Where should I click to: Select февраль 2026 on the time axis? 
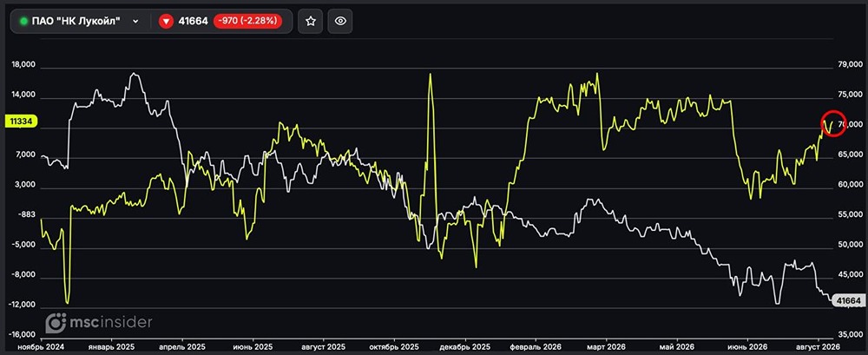coord(536,346)
